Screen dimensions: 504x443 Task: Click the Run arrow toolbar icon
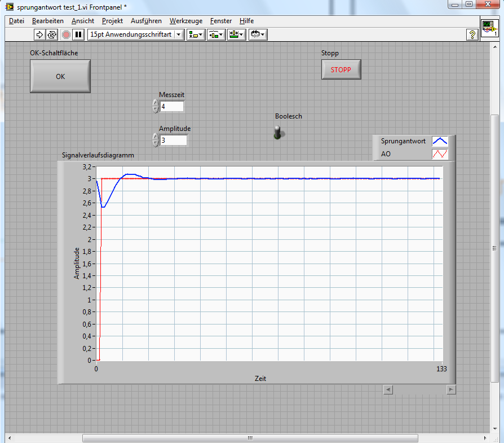39,34
